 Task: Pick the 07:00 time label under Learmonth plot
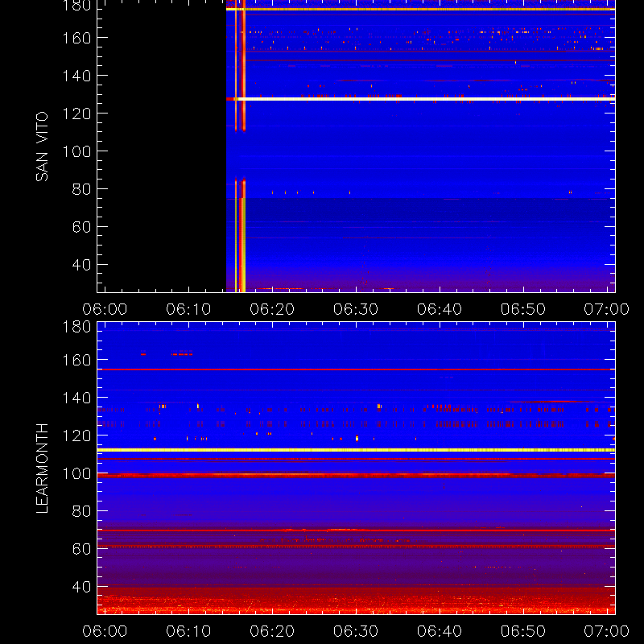tap(607, 631)
